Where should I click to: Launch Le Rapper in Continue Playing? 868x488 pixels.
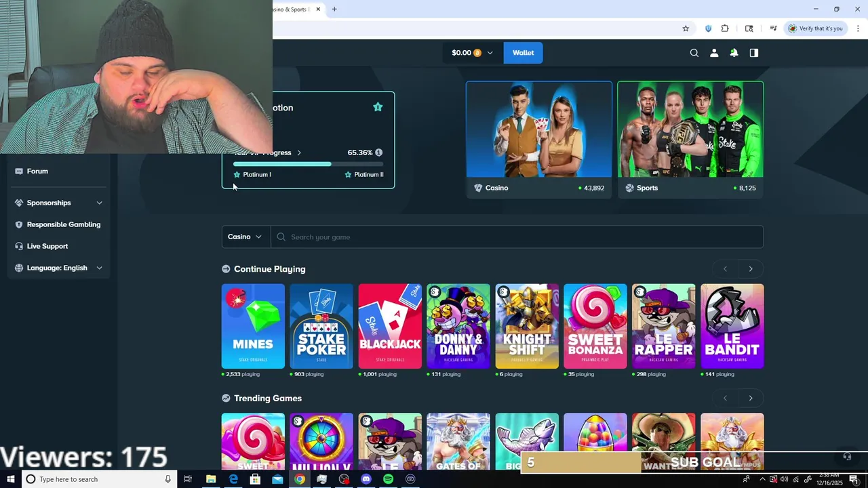(664, 326)
